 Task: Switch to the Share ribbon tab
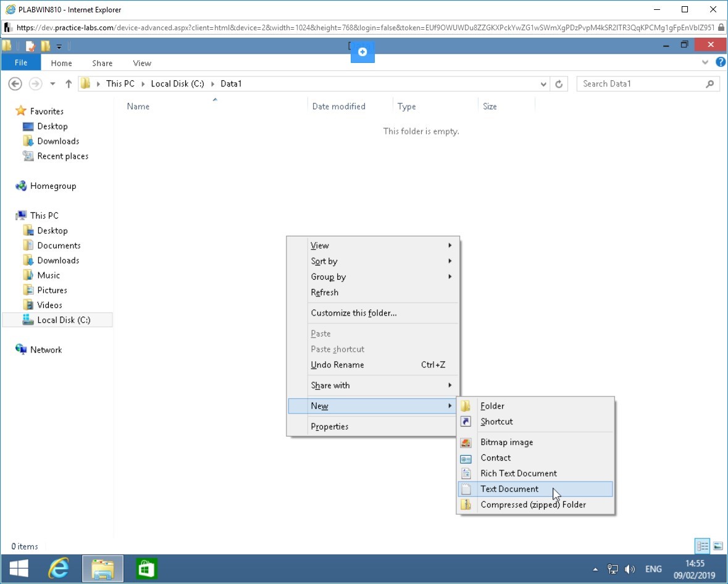[102, 63]
